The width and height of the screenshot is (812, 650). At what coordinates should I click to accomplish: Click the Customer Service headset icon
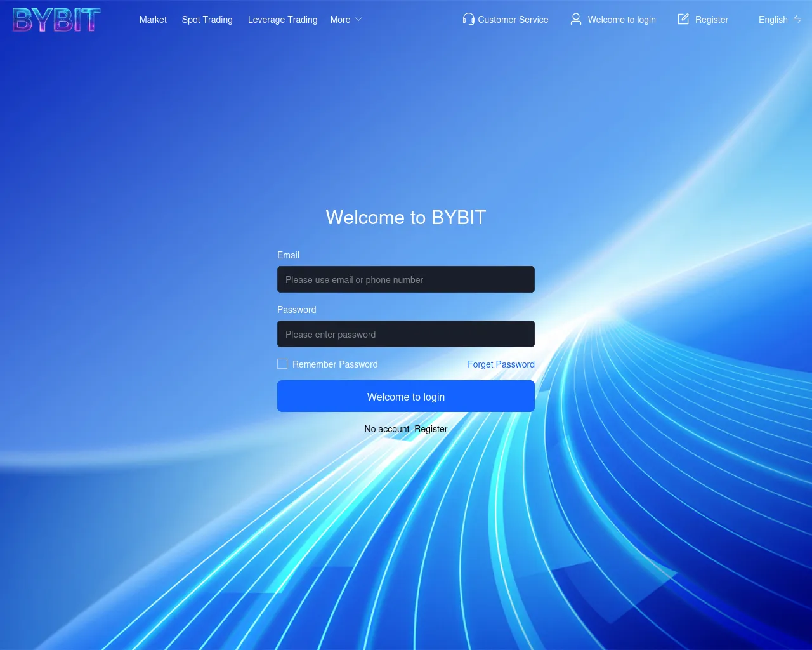click(x=468, y=19)
